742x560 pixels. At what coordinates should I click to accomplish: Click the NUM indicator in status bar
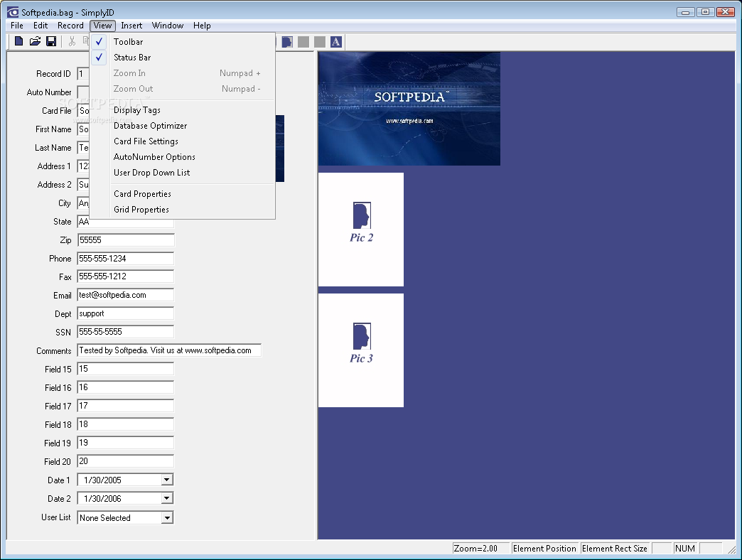point(685,548)
